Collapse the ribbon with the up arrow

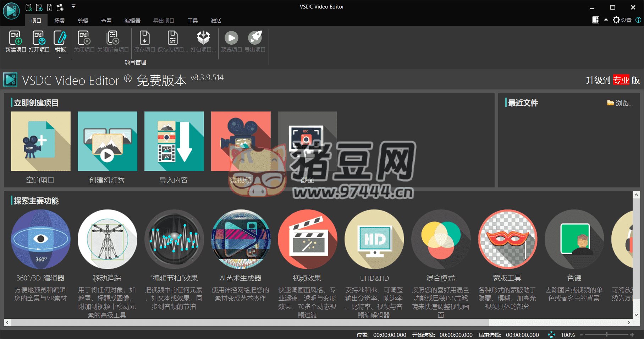point(606,20)
